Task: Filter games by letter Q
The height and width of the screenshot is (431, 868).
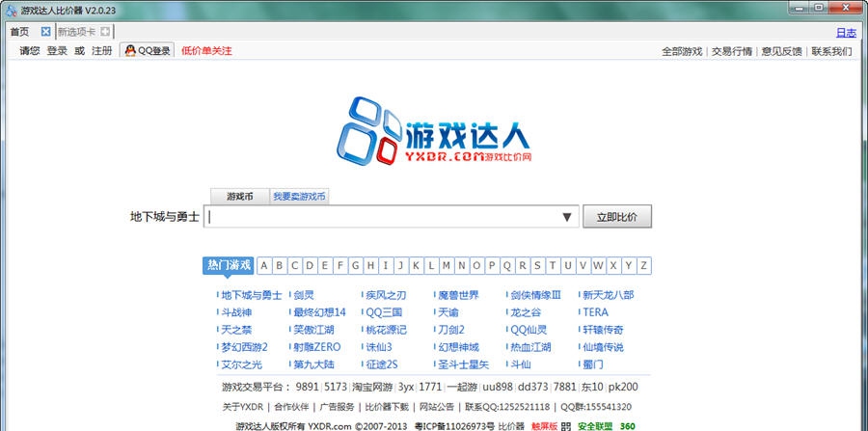Action: coord(506,265)
